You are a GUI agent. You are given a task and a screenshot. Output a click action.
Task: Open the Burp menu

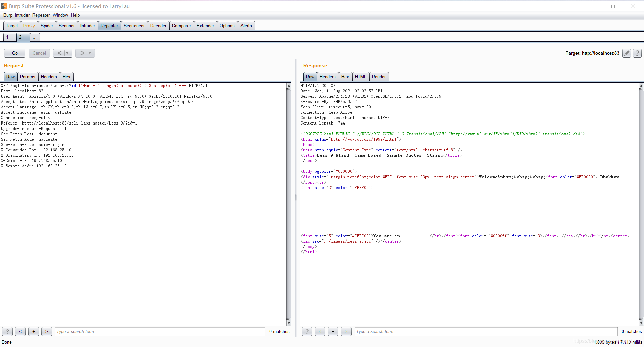[8, 15]
